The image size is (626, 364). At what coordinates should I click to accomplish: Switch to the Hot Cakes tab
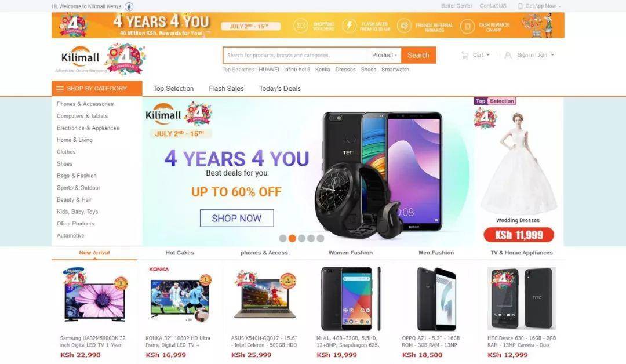[x=180, y=253]
